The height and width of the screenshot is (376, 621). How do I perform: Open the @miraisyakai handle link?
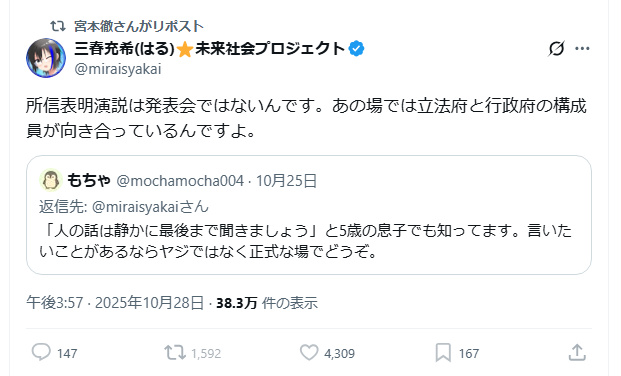[x=118, y=69]
